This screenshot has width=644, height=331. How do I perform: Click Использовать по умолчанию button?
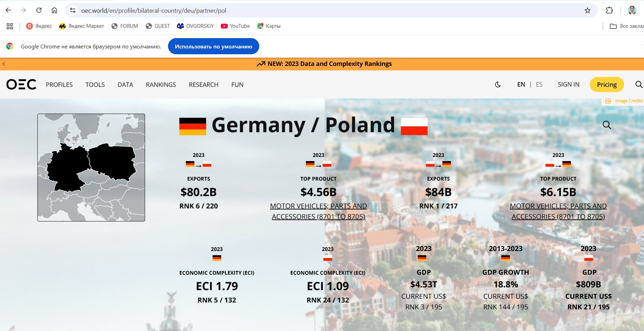[213, 46]
